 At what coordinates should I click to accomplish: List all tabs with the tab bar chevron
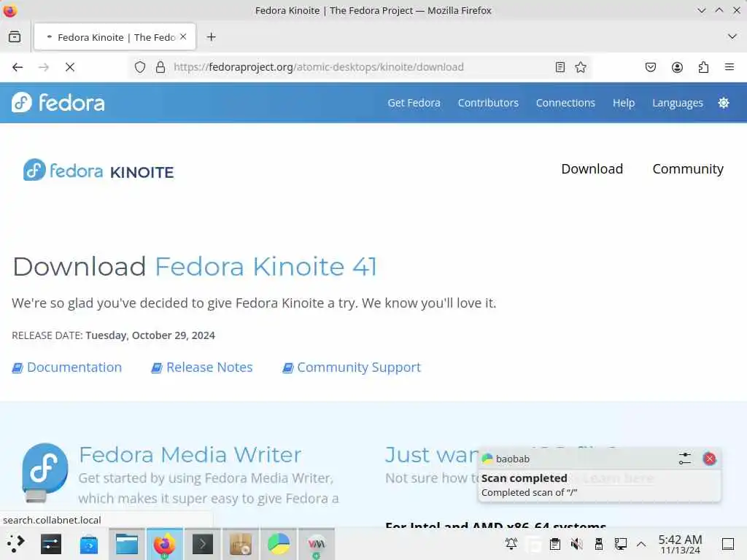732,36
